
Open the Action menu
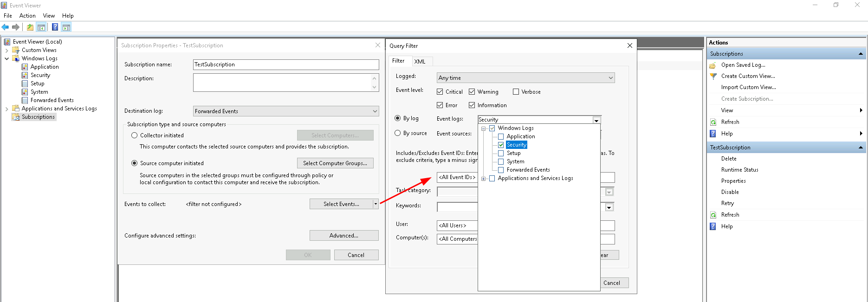click(x=27, y=16)
